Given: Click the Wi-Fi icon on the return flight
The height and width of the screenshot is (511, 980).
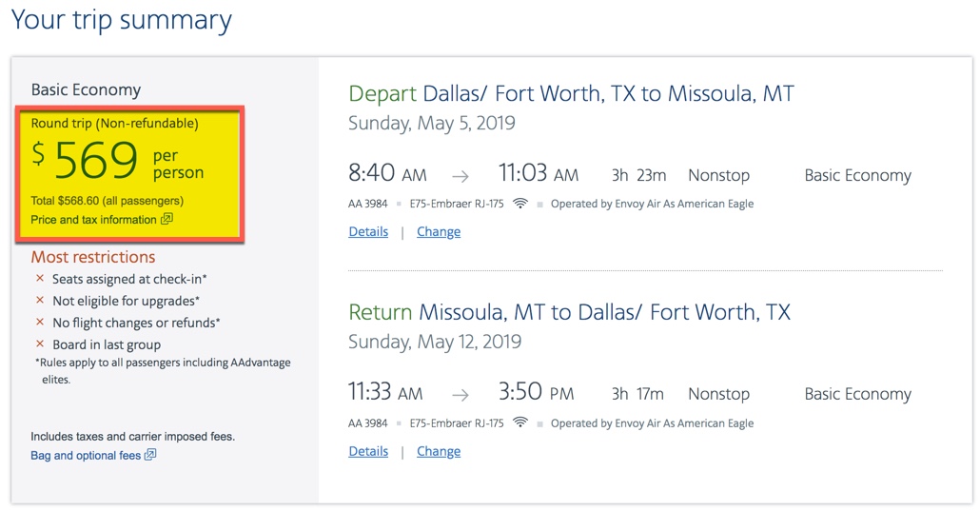Looking at the screenshot, I should coord(519,423).
